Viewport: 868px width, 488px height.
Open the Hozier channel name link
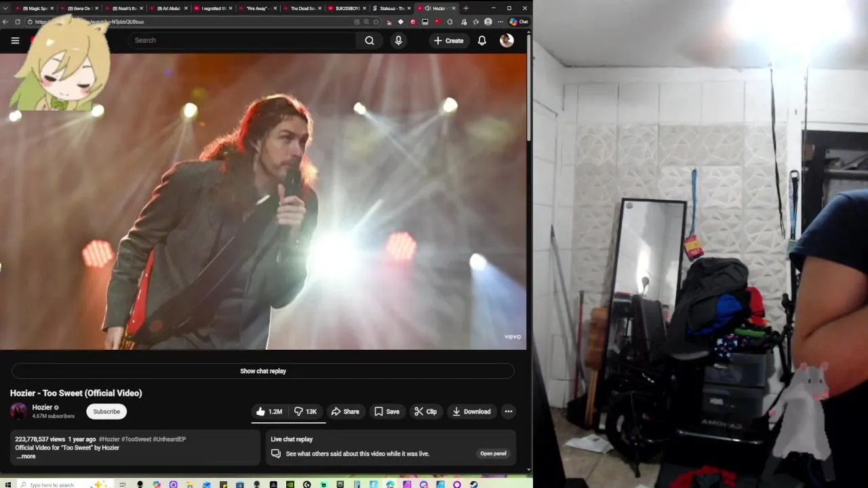pos(42,407)
